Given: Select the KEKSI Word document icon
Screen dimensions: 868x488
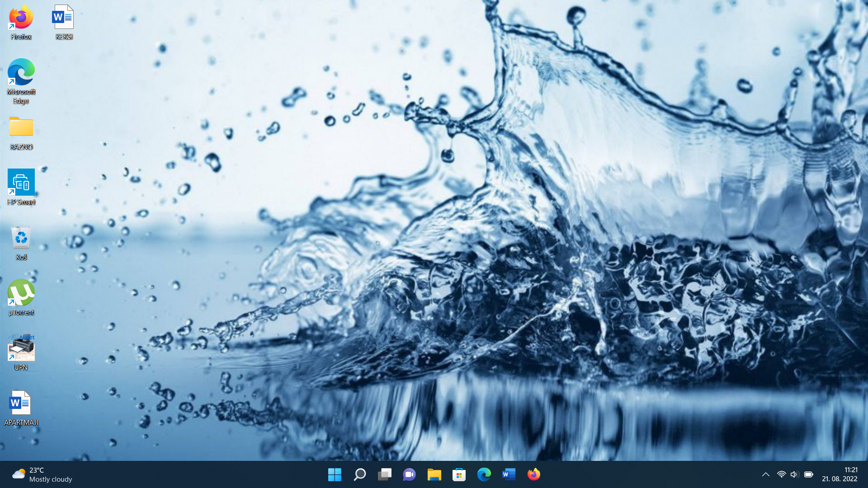Looking at the screenshot, I should (x=64, y=23).
